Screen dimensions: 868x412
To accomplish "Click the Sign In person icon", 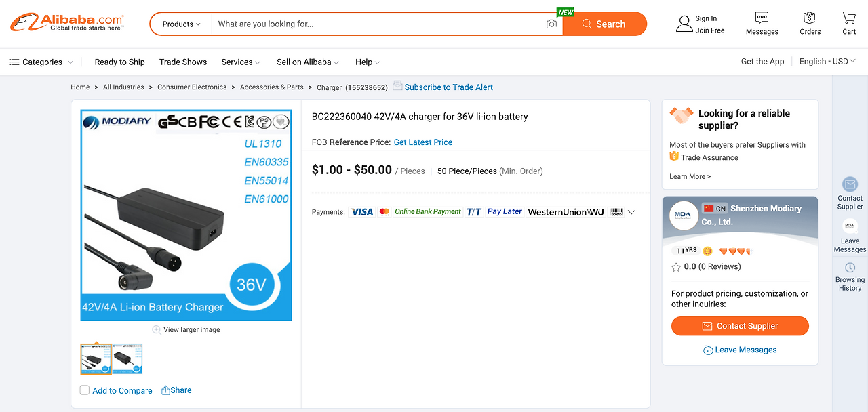I will pyautogui.click(x=684, y=24).
